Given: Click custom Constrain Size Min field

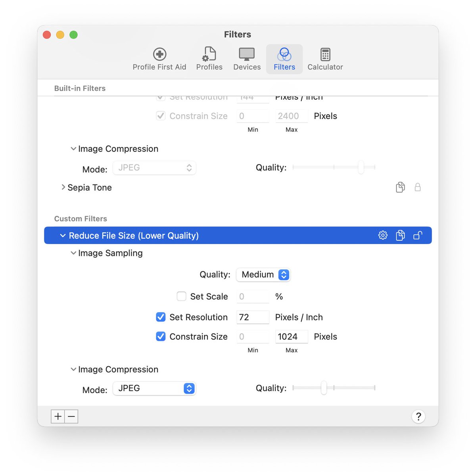Looking at the screenshot, I should [x=253, y=337].
